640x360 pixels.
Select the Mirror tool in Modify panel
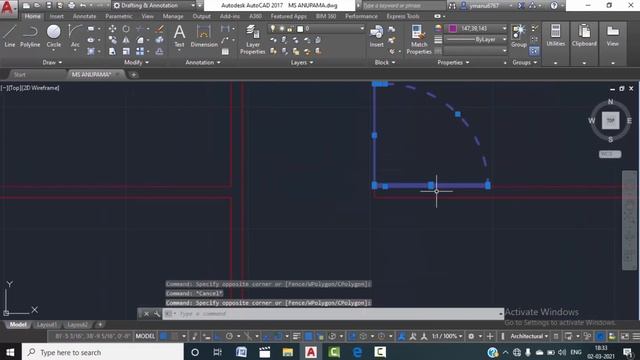point(126,40)
